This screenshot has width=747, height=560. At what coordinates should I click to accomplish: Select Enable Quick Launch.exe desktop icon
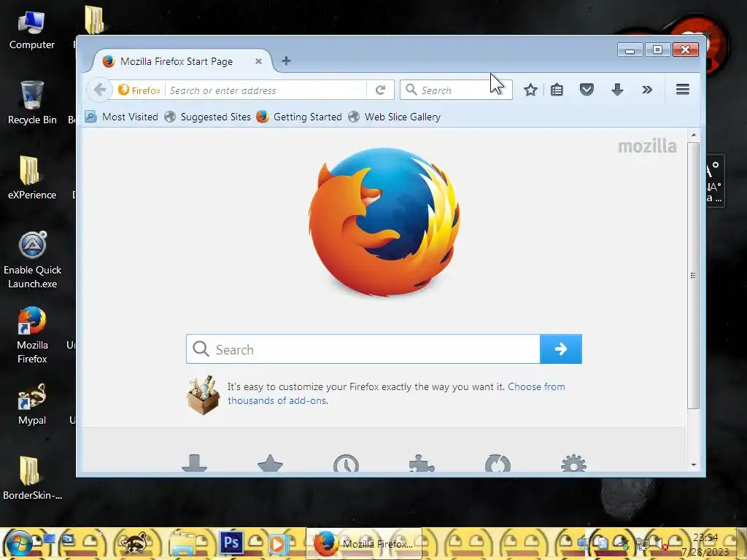pos(32,260)
